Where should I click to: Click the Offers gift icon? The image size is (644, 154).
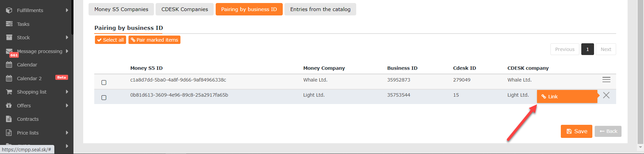[9, 106]
